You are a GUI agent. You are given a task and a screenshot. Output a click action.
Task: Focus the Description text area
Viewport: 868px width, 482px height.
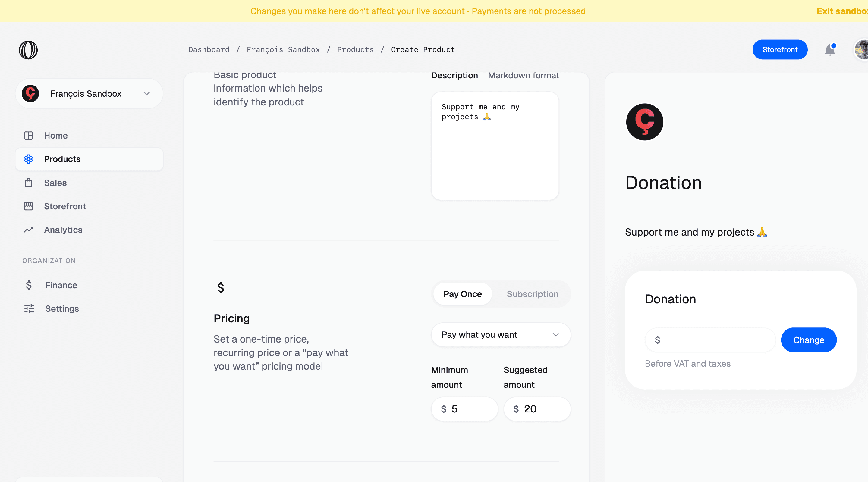point(495,146)
